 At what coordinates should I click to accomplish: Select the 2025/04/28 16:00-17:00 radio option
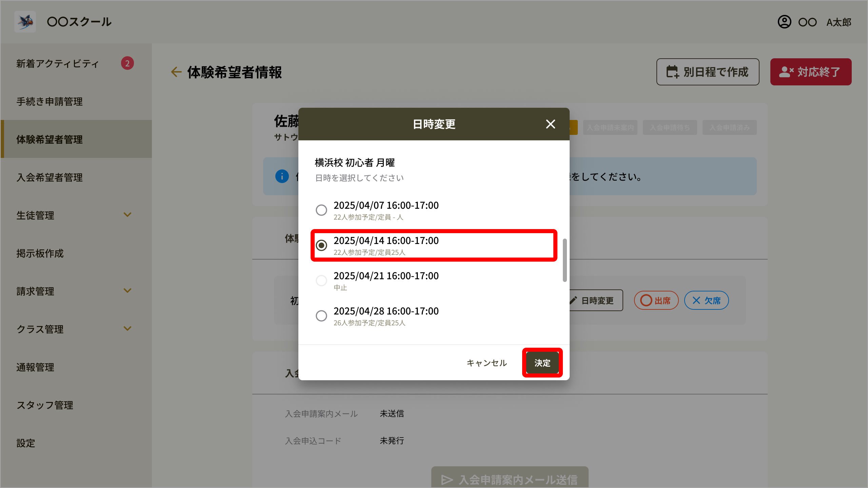tap(321, 316)
